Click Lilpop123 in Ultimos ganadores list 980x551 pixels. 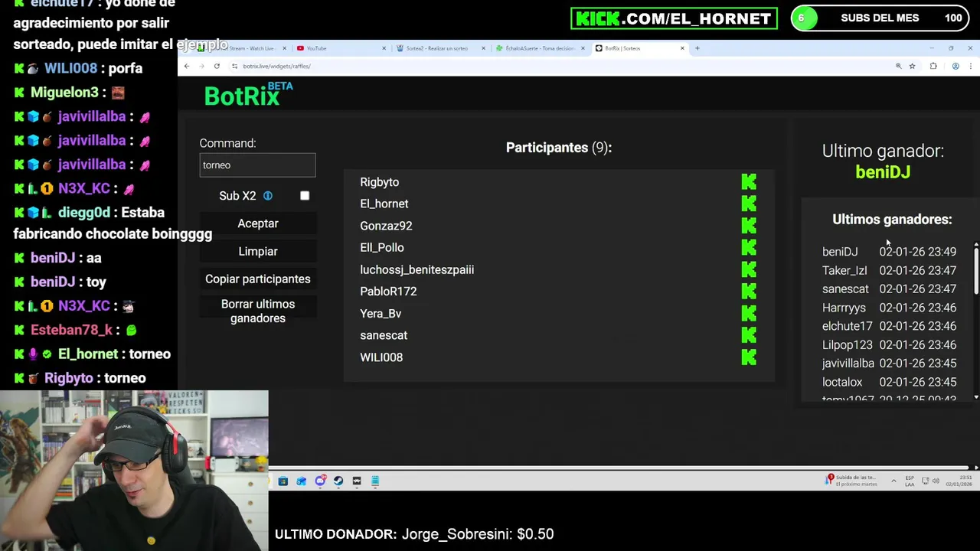848,345
